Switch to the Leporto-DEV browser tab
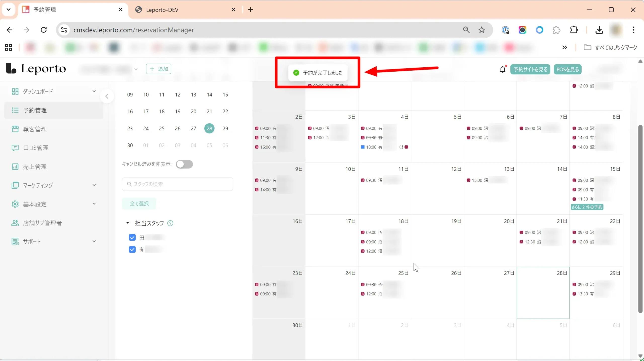Image resolution: width=644 pixels, height=361 pixels. pyautogui.click(x=162, y=10)
